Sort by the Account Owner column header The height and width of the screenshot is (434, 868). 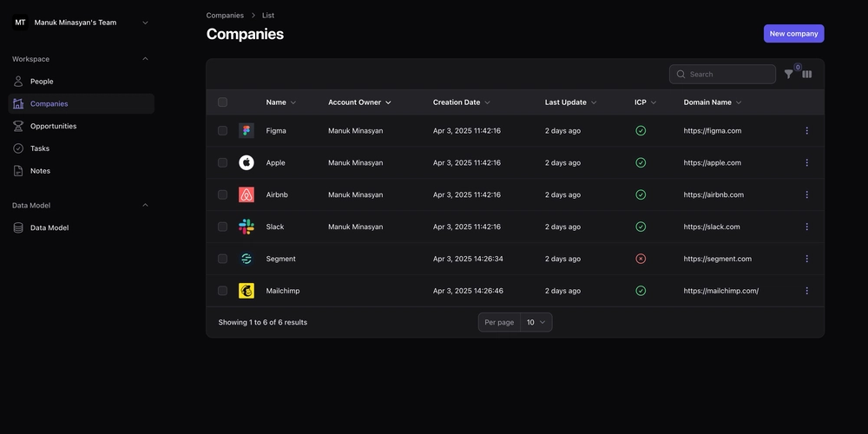(x=360, y=102)
